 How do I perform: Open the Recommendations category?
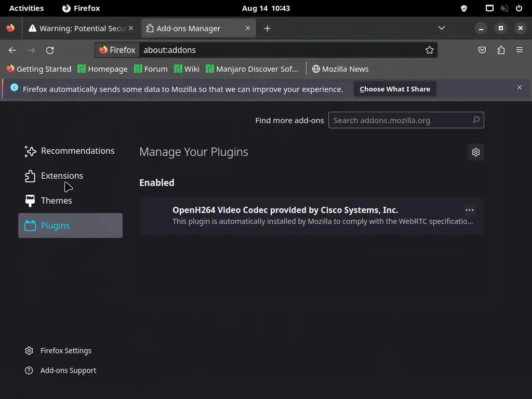70,151
